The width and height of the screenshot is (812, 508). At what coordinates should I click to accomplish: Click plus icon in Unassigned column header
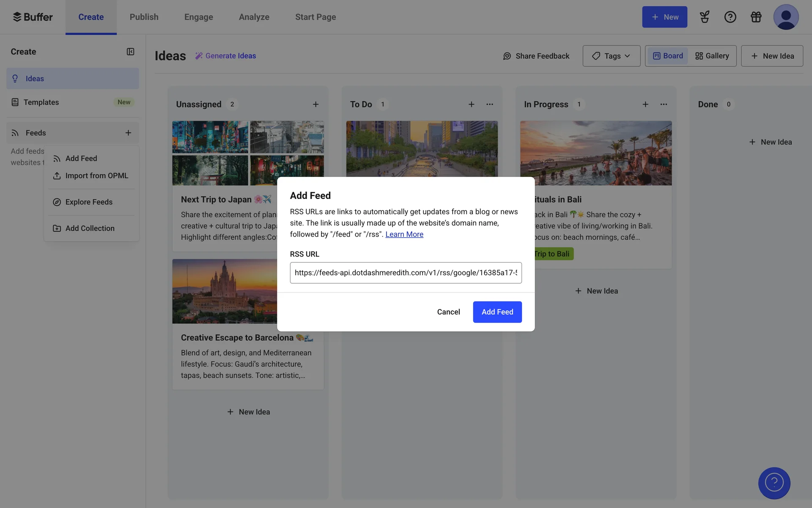pos(315,105)
